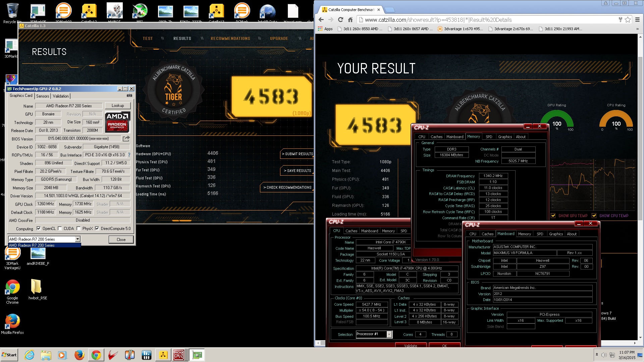The width and height of the screenshot is (644, 362).
Task: Click the taskbar clock showing 11:07 PM
Action: click(x=627, y=355)
